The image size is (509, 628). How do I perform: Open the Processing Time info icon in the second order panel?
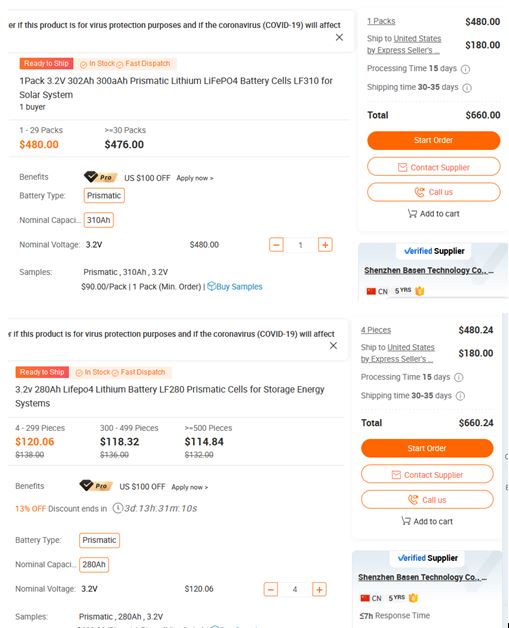(459, 377)
